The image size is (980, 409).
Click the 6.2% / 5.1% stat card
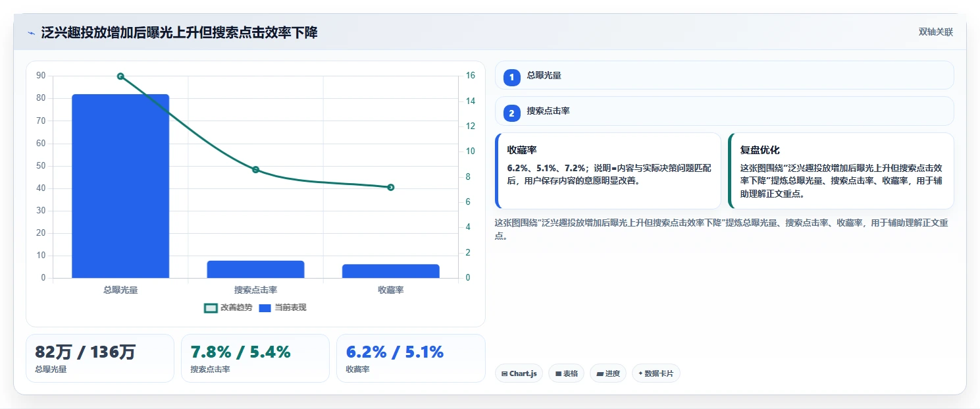coord(411,358)
